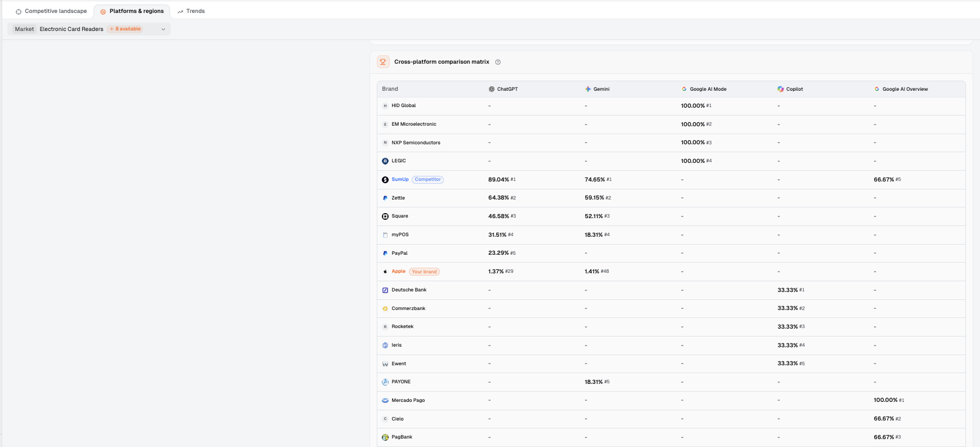
Task: Click the Deutsche Bank brand logo
Action: (x=385, y=290)
